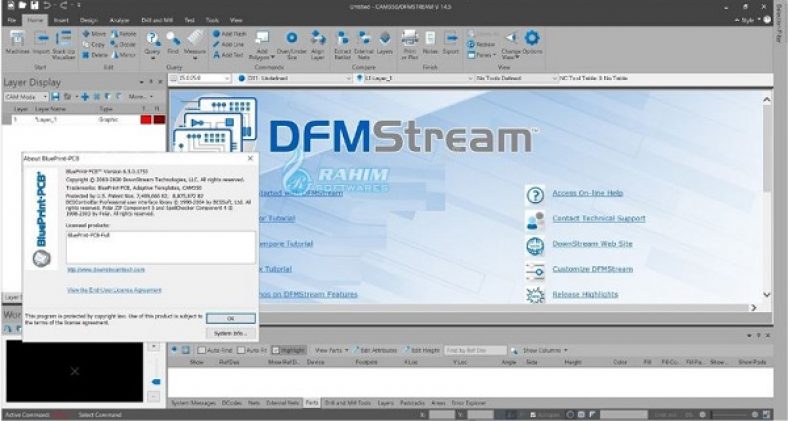
Task: Open the Machines tool in the ribbon
Action: [x=17, y=43]
